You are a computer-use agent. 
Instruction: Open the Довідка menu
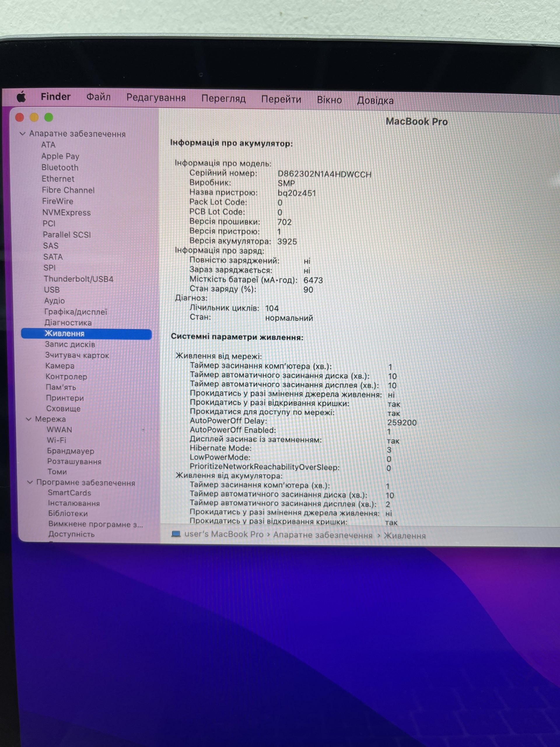(375, 101)
